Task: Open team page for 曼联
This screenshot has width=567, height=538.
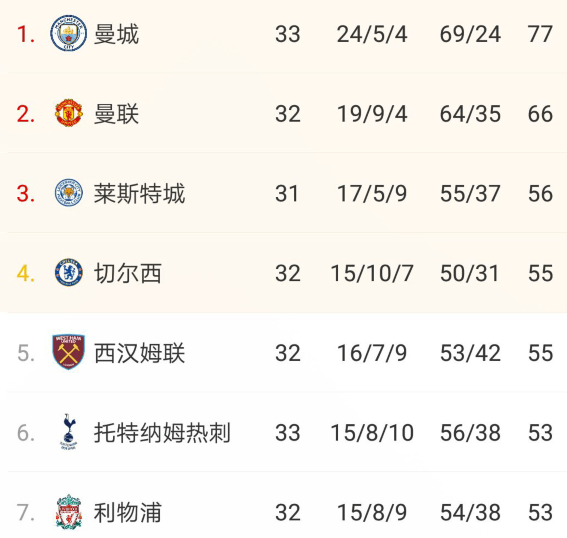Action: point(116,114)
